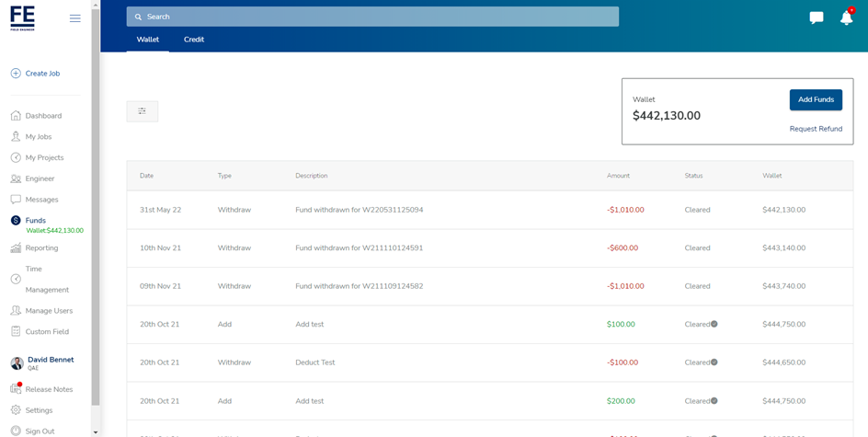Screen dimensions: 868x437
Task: Open Dashboard via its home icon
Action: [16, 116]
